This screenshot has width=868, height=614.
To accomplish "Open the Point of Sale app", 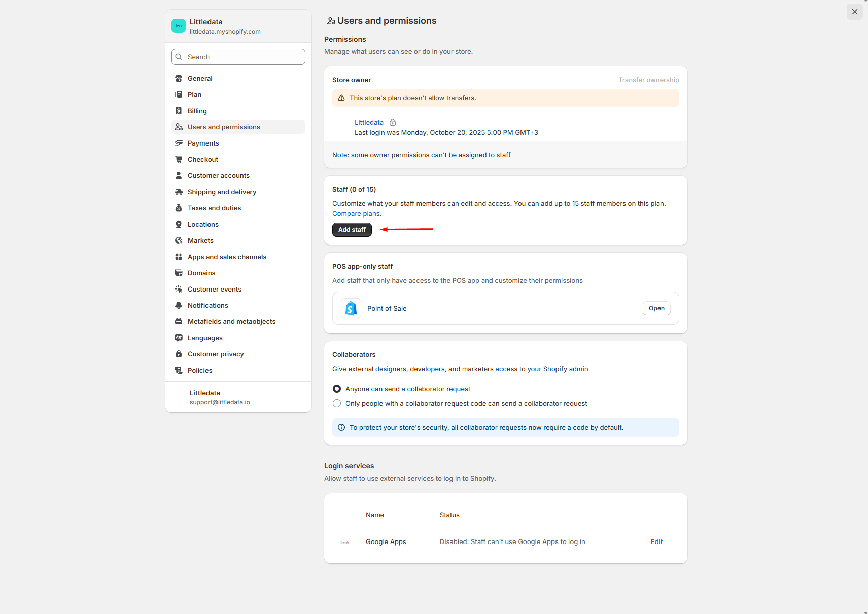I will [x=656, y=308].
